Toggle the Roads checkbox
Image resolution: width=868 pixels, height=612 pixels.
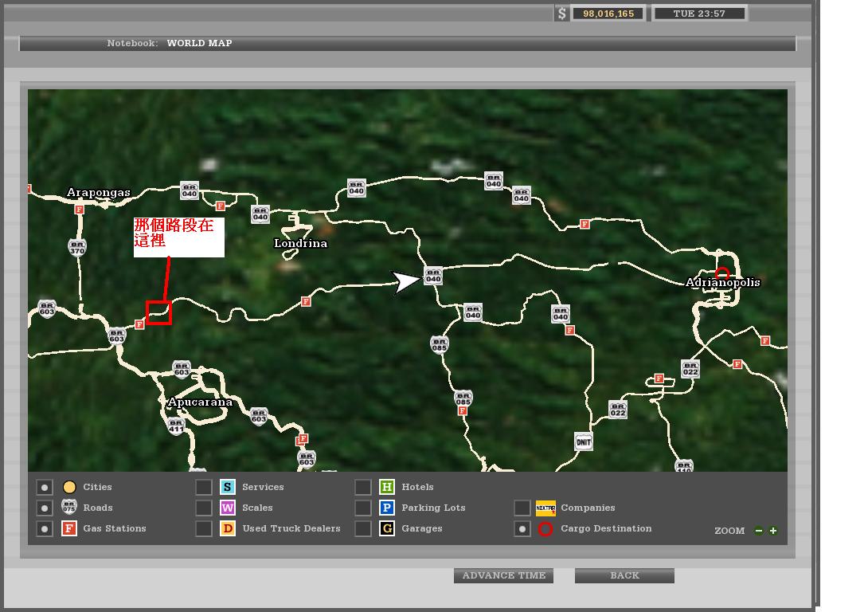(x=45, y=508)
